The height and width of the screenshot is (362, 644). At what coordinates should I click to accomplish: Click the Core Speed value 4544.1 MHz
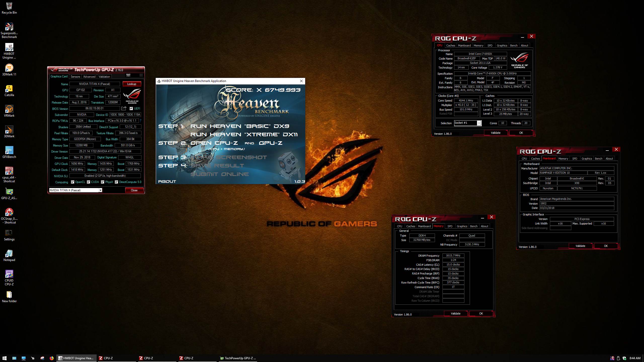[x=466, y=101]
